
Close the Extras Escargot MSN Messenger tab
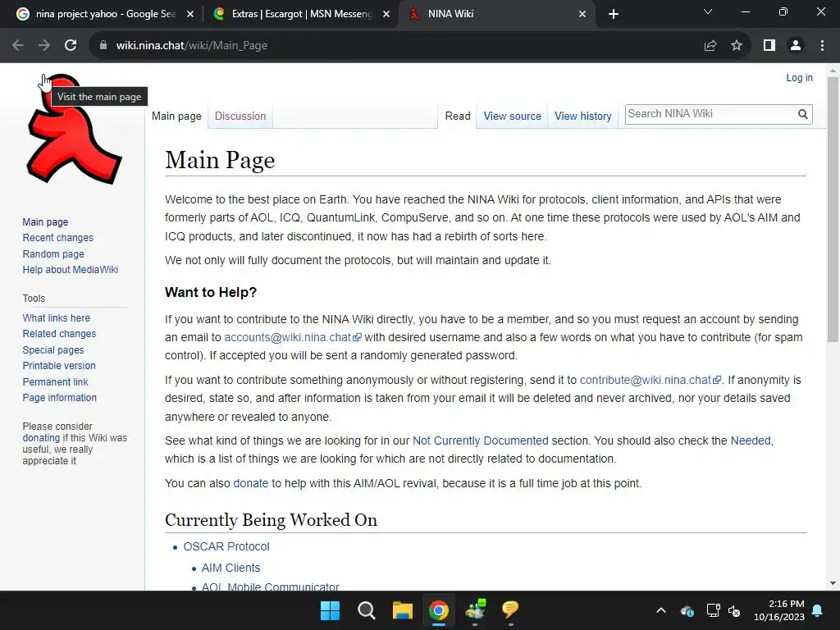[386, 14]
